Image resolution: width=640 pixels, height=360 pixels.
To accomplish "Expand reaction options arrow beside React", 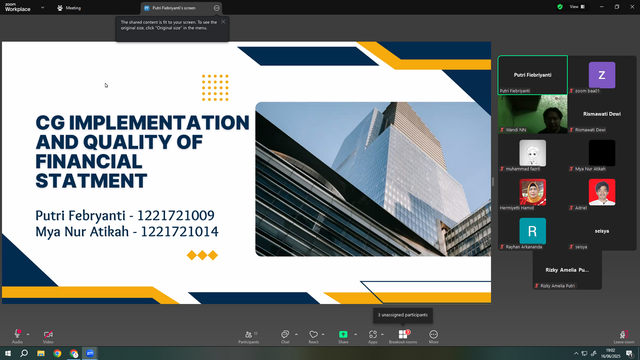I will tap(323, 334).
